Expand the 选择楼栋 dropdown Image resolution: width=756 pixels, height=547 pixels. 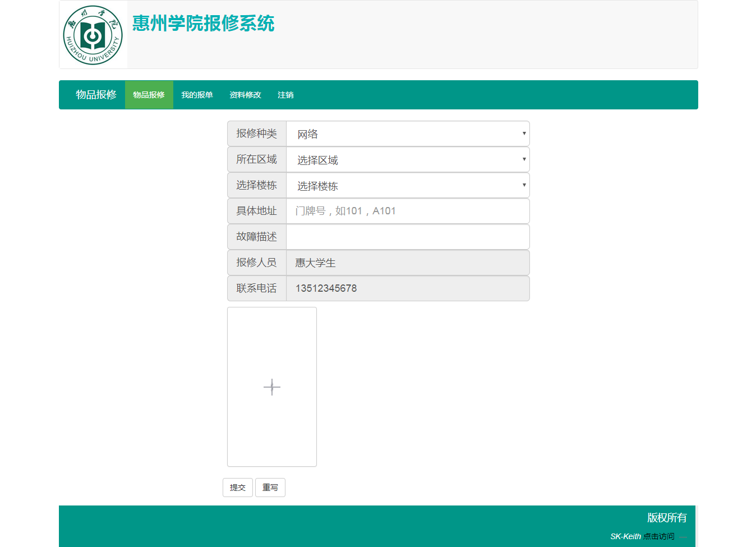click(408, 185)
